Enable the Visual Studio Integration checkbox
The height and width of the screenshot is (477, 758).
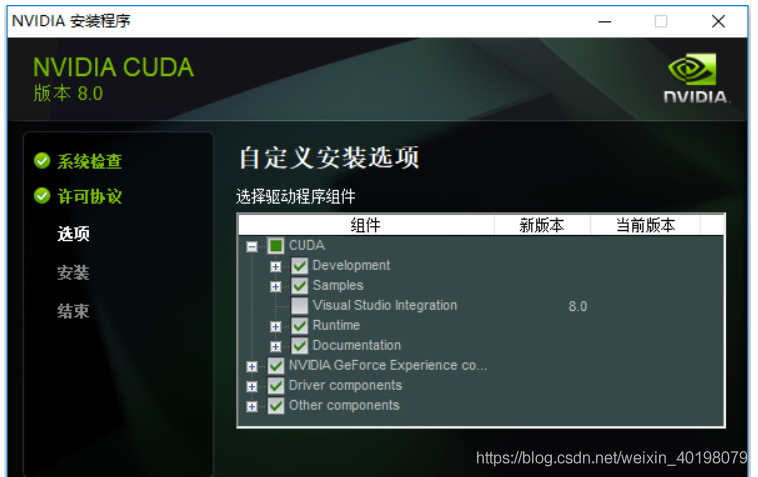tap(299, 305)
